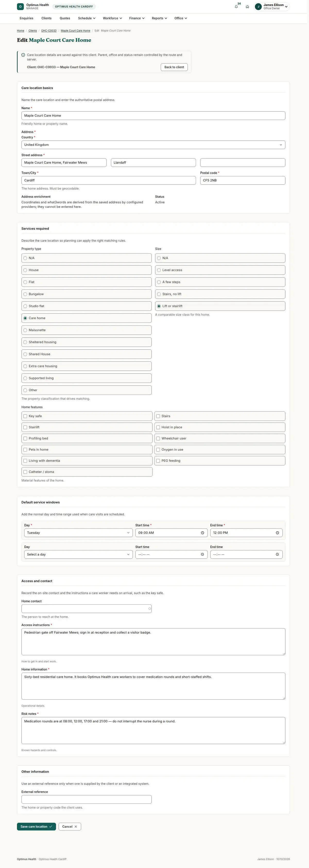Follow the OHC-C0033 breadcrumb link

pos(49,31)
